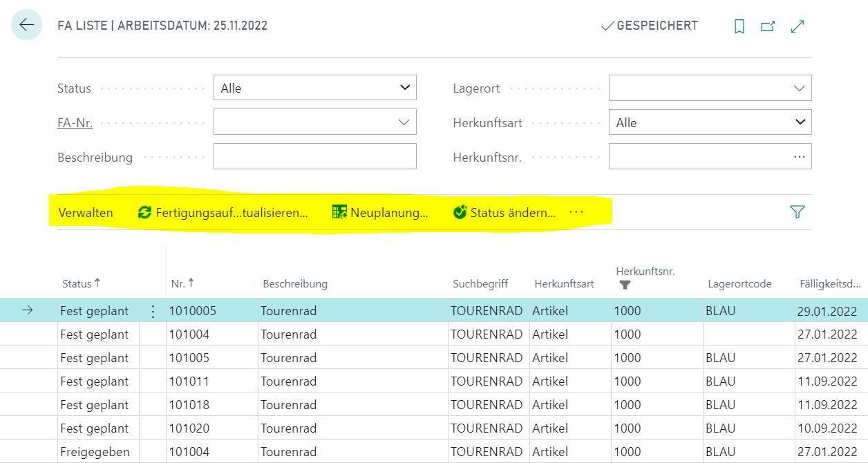Click Tourenrad description in row 101011
The width and height of the screenshot is (868, 463).
tap(288, 381)
